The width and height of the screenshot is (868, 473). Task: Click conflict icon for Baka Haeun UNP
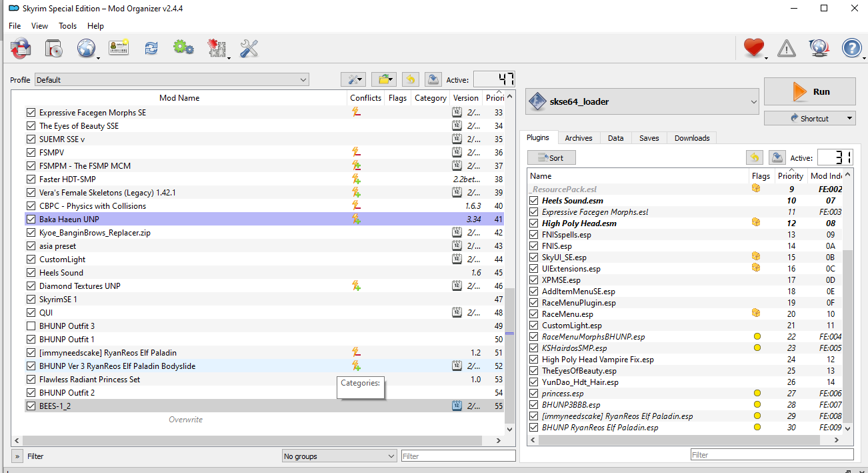[356, 219]
